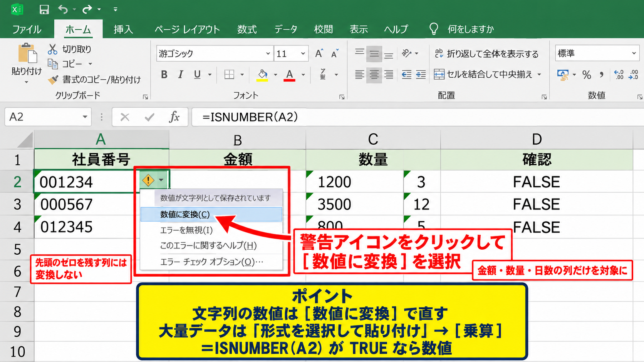Increase indent in the cell
The width and height of the screenshot is (644, 362).
click(421, 75)
